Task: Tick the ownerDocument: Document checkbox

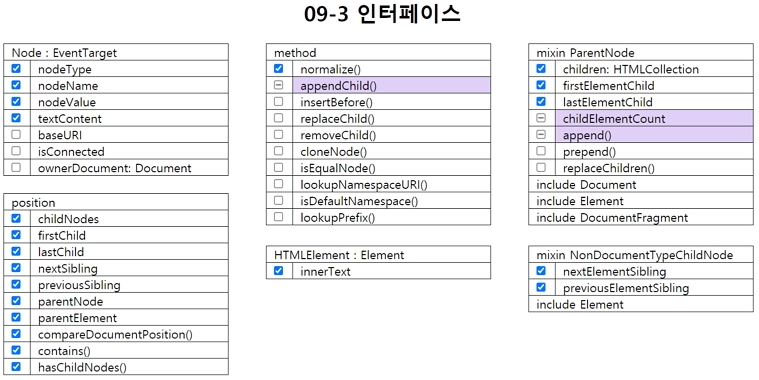Action: pos(16,167)
